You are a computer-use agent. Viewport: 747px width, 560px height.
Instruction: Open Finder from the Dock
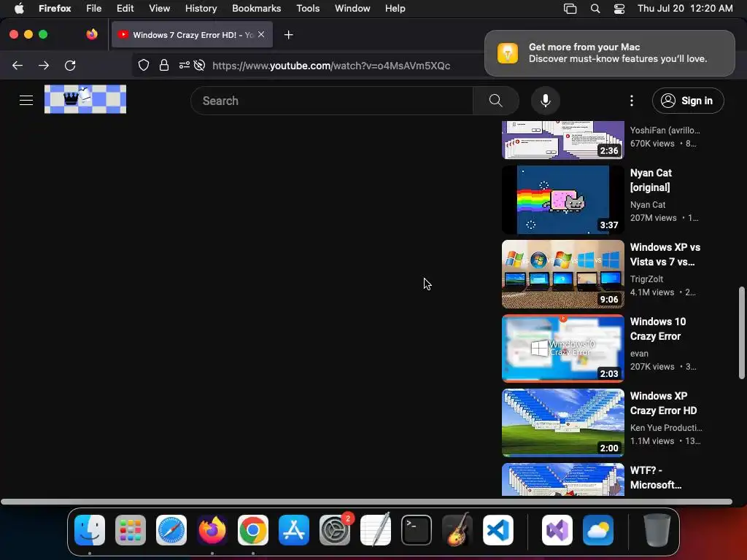90,530
